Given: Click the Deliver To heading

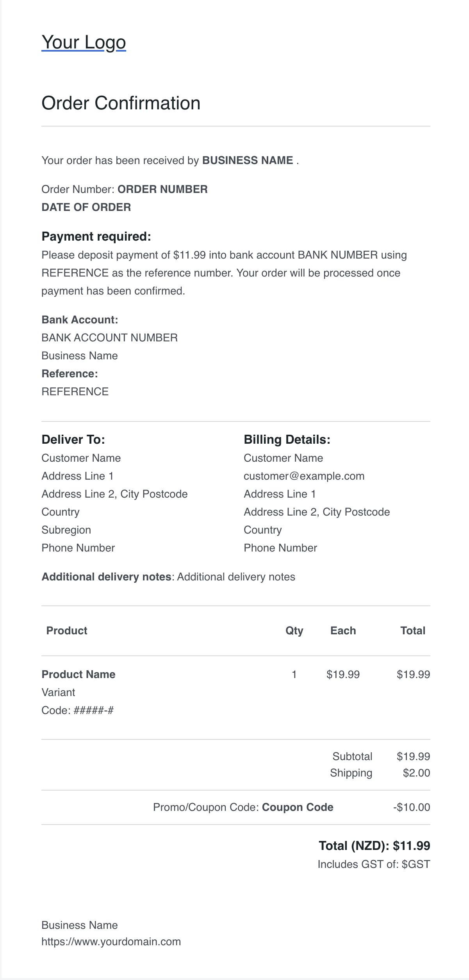Looking at the screenshot, I should pos(73,440).
